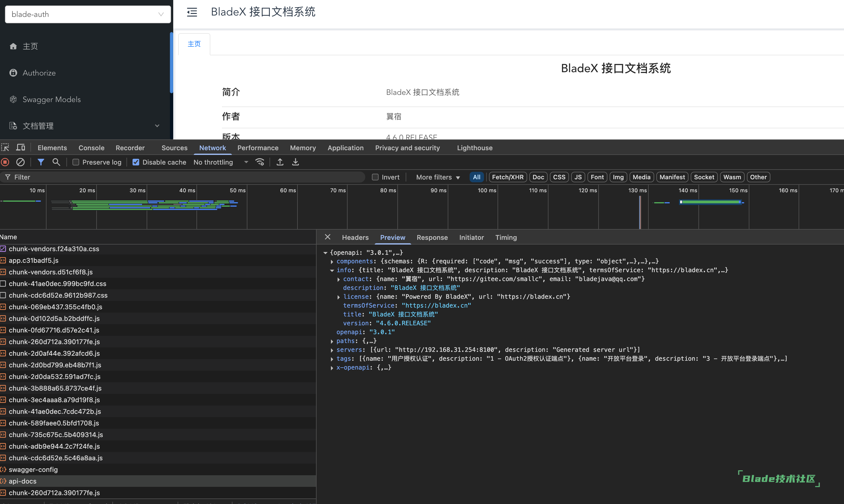Open network conditions wifi icon
The image size is (844, 504).
[260, 162]
